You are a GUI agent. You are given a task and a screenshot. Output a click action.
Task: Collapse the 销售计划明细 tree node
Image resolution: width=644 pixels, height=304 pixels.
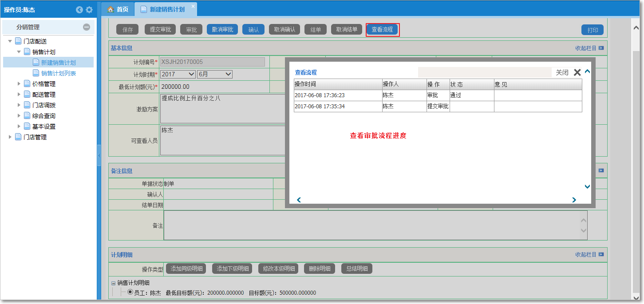point(113,283)
